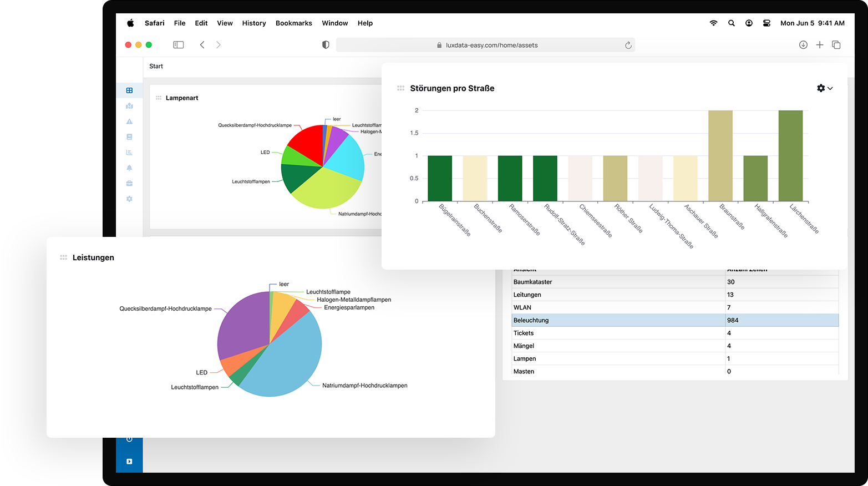Go forward with Safari forward arrow

219,45
